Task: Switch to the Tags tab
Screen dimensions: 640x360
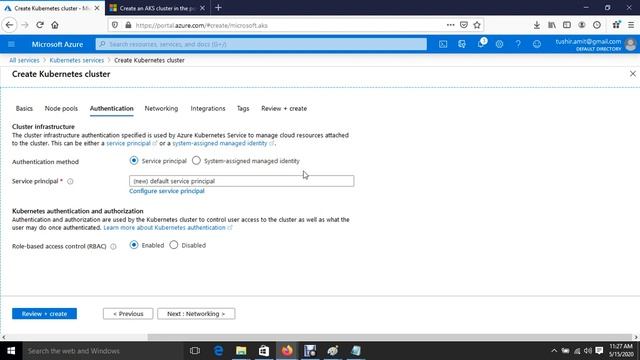Action: tap(243, 109)
